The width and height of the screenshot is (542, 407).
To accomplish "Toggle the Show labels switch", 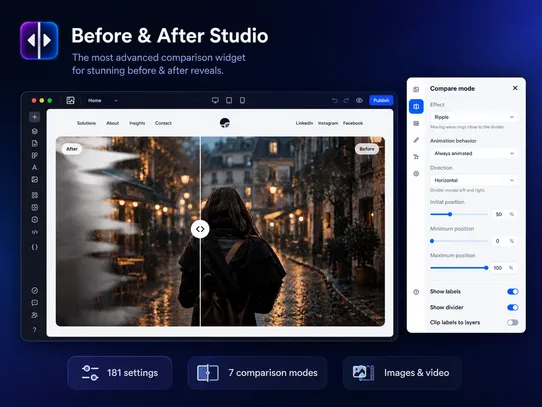I will click(x=513, y=292).
